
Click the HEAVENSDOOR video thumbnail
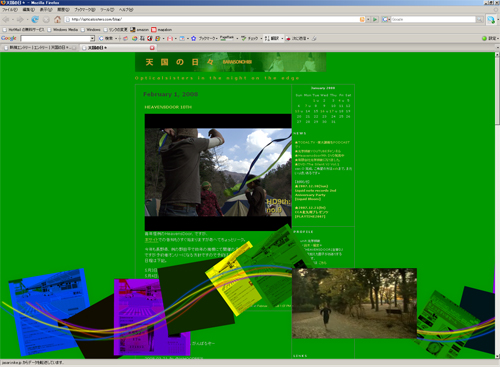point(218,172)
